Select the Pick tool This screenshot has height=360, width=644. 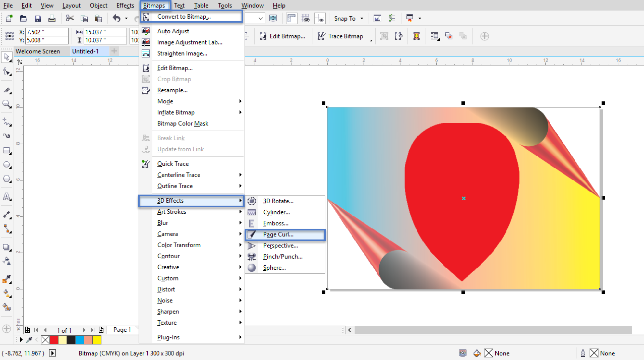point(7,57)
